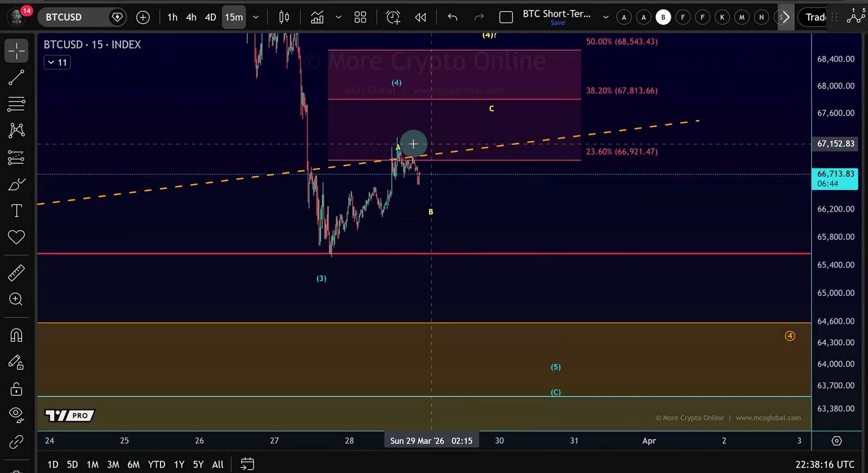868x473 pixels.
Task: Open the forecasting and measurement tools
Action: [x=16, y=157]
